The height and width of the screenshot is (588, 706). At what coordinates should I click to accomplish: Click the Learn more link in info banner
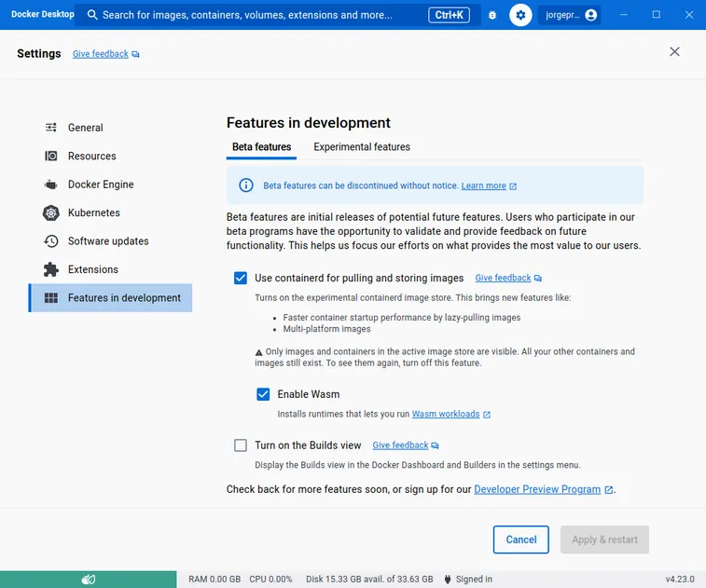tap(483, 185)
